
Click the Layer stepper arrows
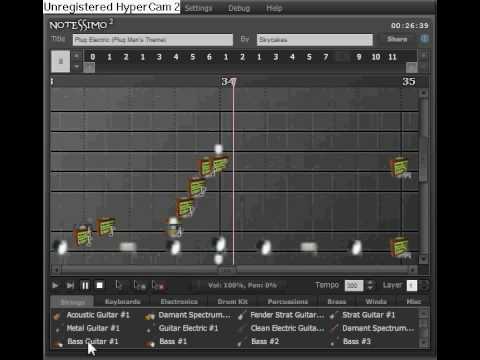point(425,285)
